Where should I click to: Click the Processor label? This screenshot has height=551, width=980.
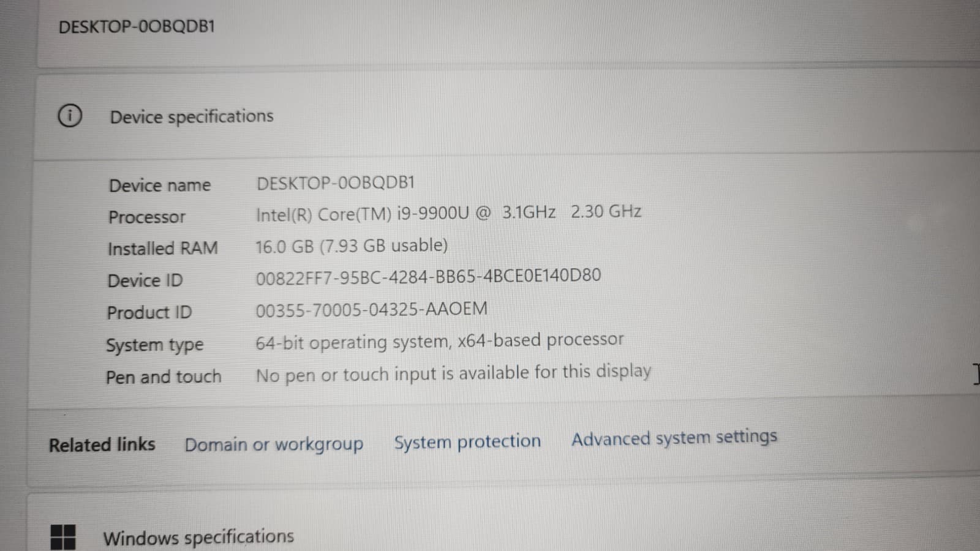[147, 217]
